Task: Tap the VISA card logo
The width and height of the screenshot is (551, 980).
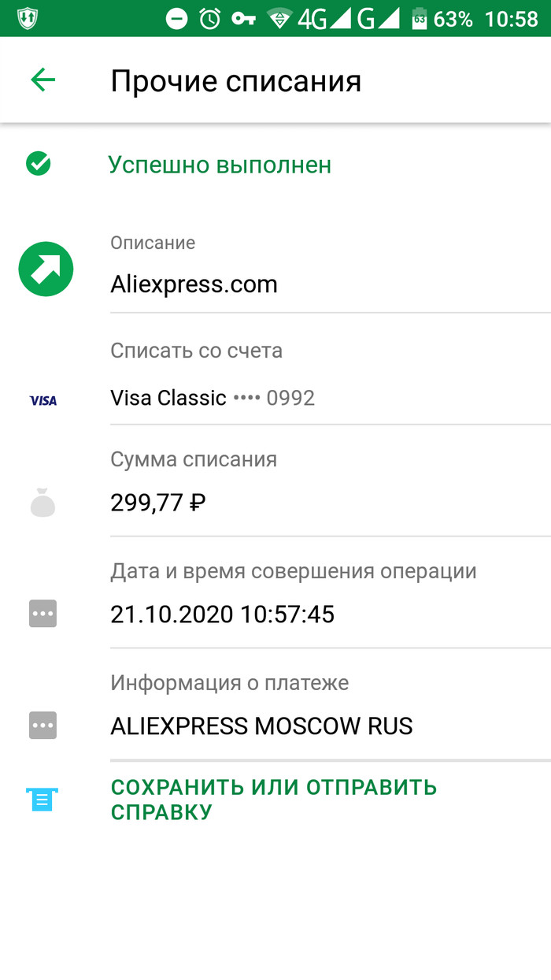Action: [x=43, y=400]
